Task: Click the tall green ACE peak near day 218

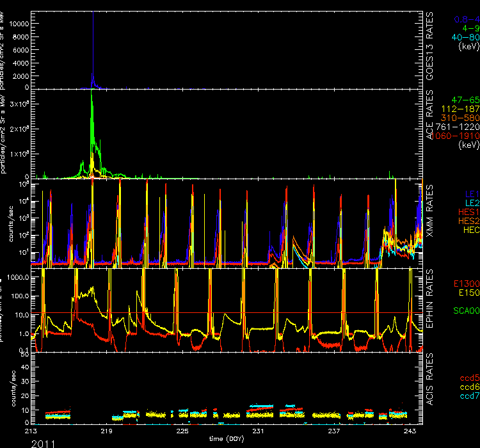Action: [93, 96]
